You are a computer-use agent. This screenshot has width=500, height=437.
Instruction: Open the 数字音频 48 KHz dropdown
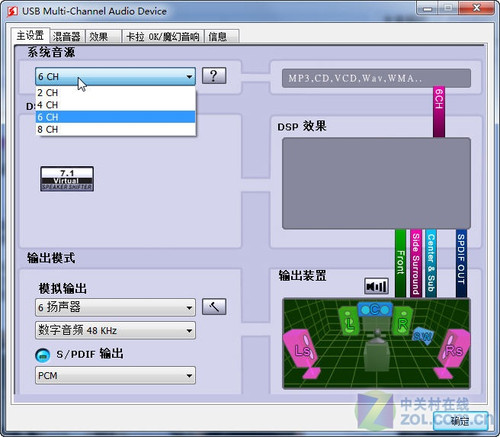[115, 330]
